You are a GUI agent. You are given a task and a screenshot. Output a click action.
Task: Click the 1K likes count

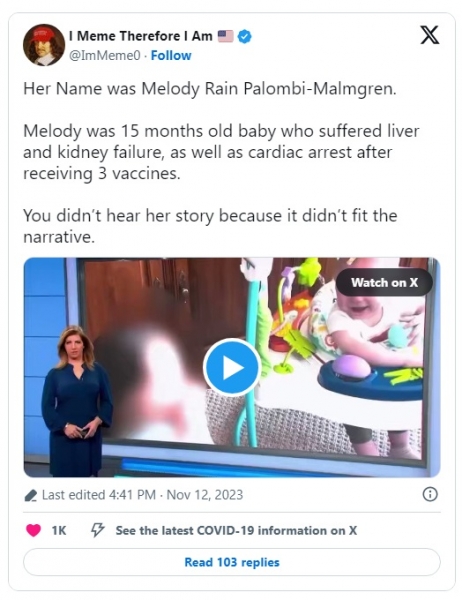pos(59,531)
